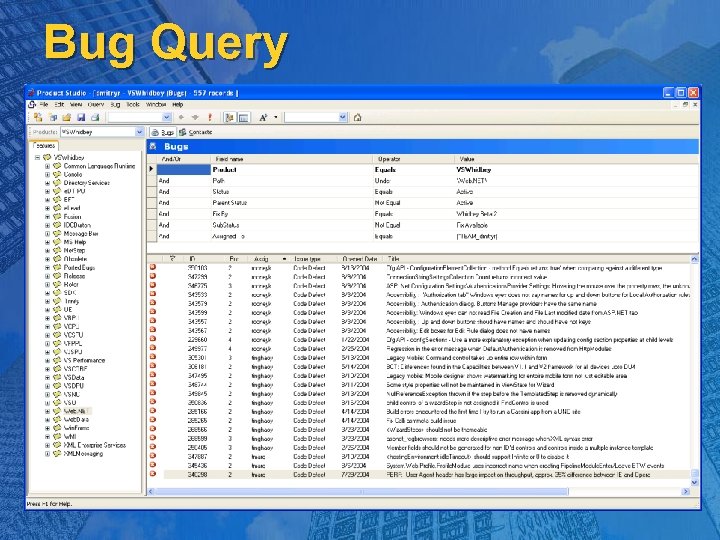The height and width of the screenshot is (540, 720).
Task: Click the red bug icon for row 306181
Action: pos(153,366)
